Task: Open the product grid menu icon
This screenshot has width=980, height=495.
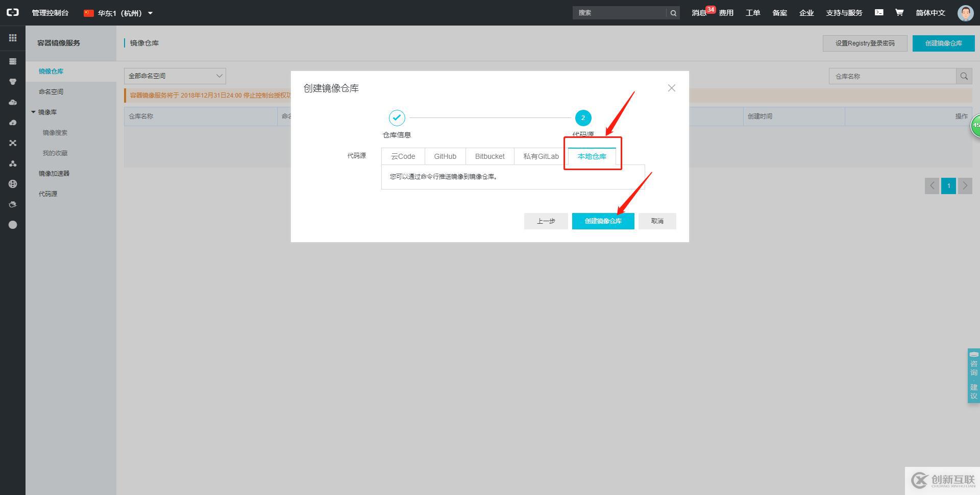Action: [13, 38]
